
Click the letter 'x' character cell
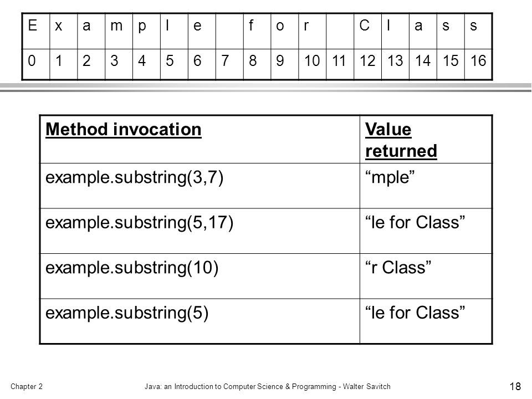click(x=63, y=31)
